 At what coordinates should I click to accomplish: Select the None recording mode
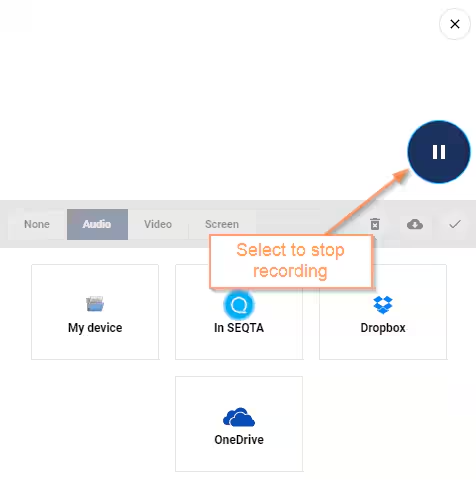point(37,224)
